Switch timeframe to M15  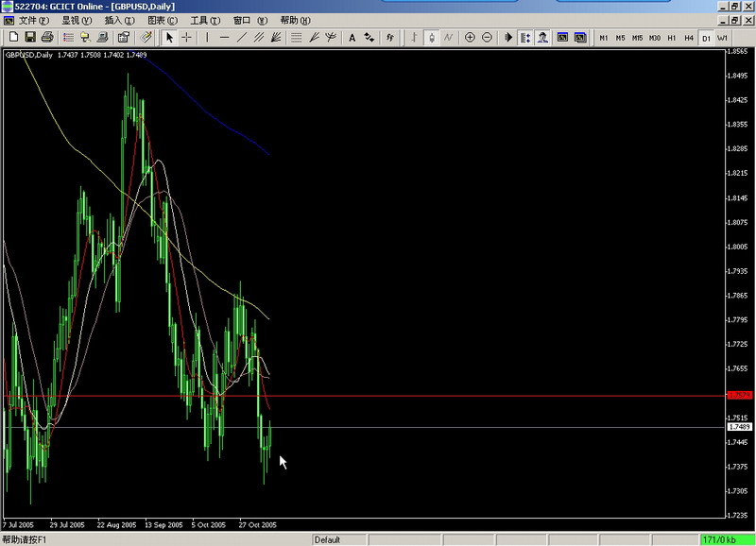pos(637,38)
